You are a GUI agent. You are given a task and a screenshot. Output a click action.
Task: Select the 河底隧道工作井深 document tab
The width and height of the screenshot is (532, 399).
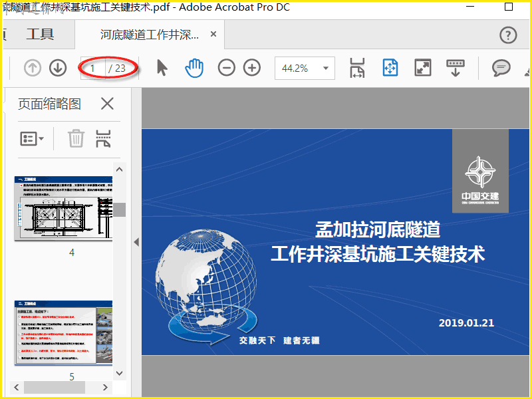[149, 35]
